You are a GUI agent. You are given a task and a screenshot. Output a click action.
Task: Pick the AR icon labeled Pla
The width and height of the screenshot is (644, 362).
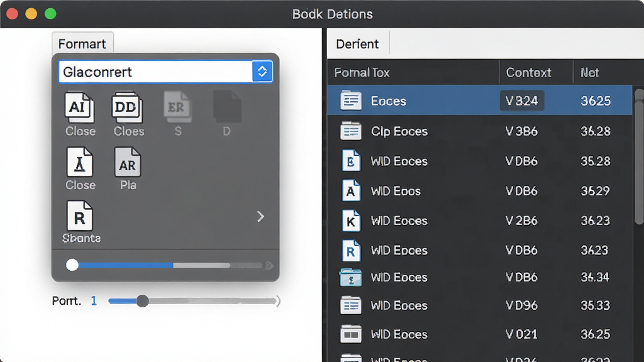click(x=128, y=162)
